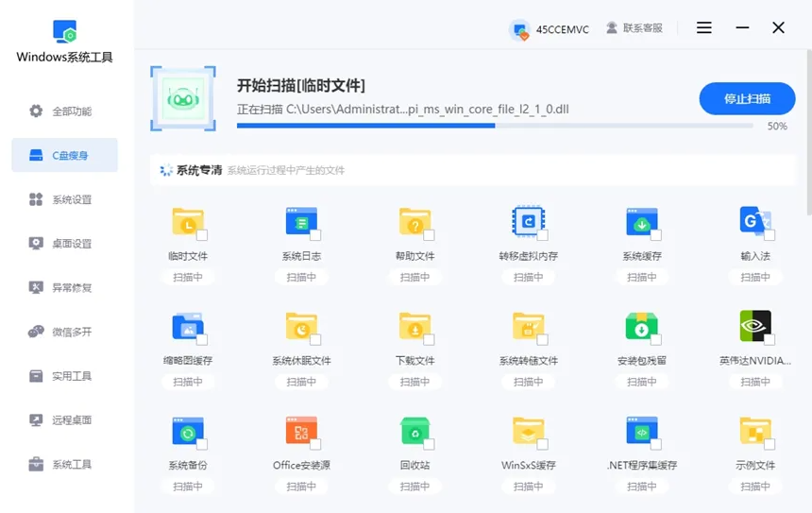The image size is (812, 513).
Task: Click the 缩略图缓存 icon
Action: click(x=188, y=327)
